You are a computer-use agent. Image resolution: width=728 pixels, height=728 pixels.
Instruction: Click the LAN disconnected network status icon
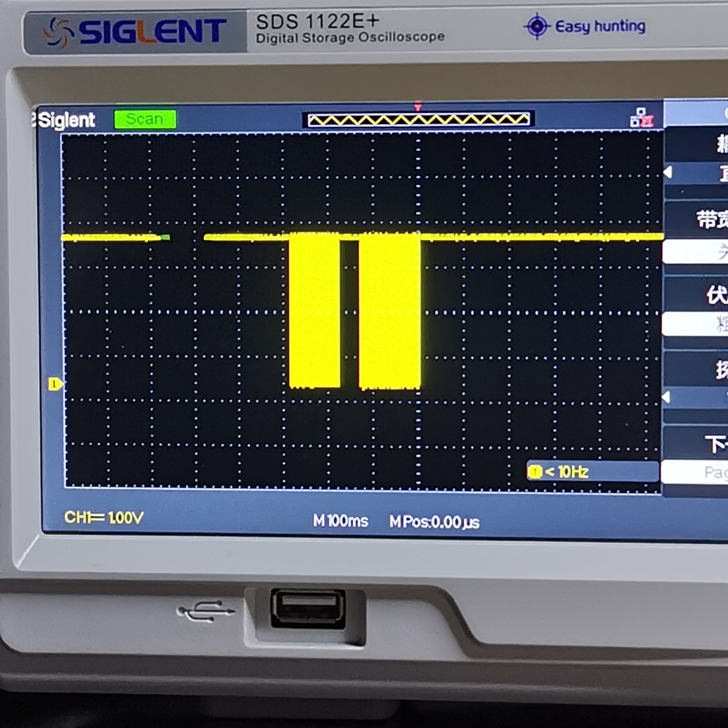coord(641,118)
